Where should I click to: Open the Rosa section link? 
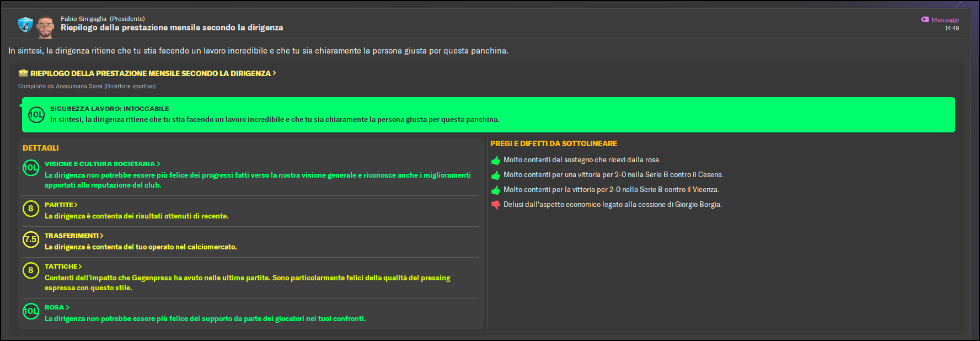click(x=57, y=307)
